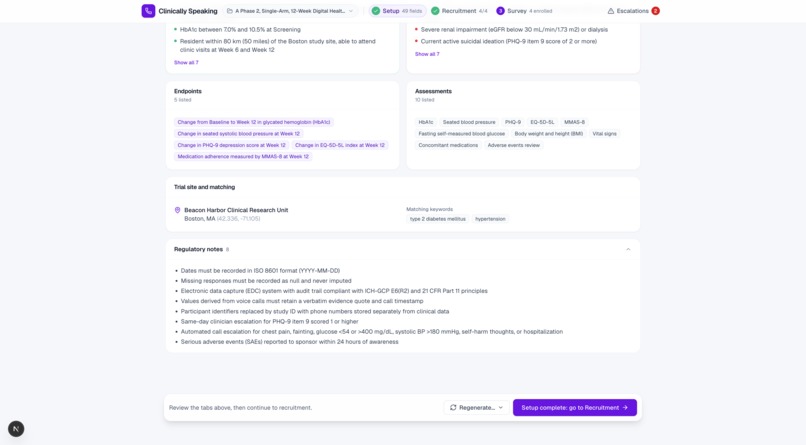Open the Escalations tab
Viewport: 806px width, 445px height.
(633, 11)
